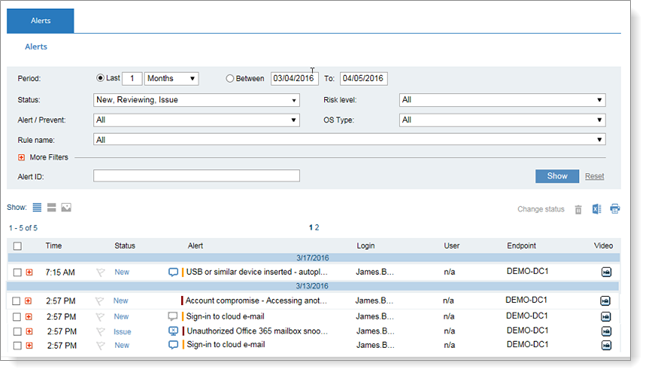Expand details of Issue status alert row
Image resolution: width=649 pixels, height=379 pixels.
(x=29, y=331)
